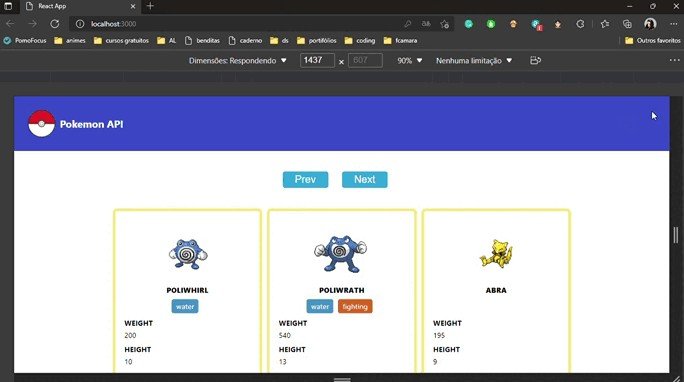Open the read aloud icon in address bar
Viewport: 684px width, 382px height.
tap(426, 24)
